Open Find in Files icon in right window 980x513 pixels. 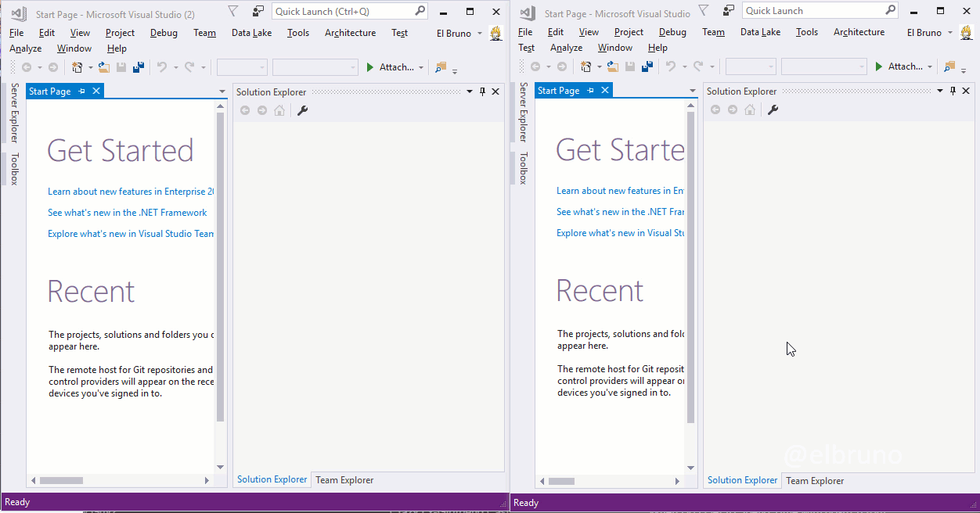[949, 66]
